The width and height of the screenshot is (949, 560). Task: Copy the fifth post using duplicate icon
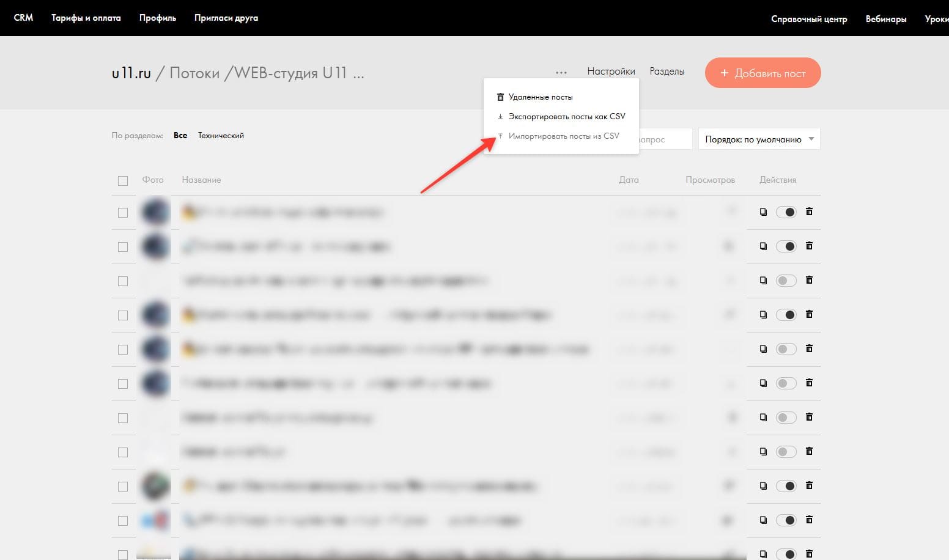763,348
